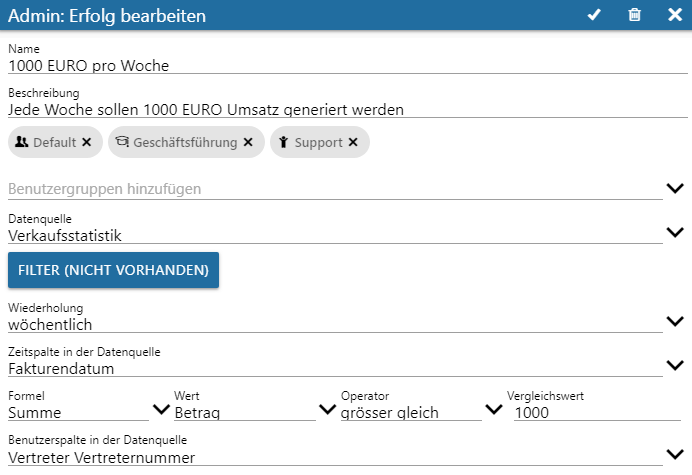Click the Name input field

click(348, 65)
